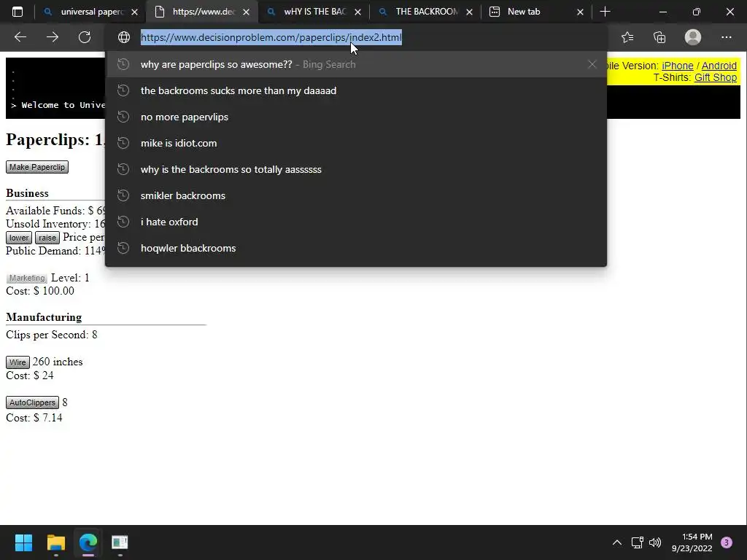Switch to the New tab tab
The height and width of the screenshot is (560, 747).
(x=536, y=12)
